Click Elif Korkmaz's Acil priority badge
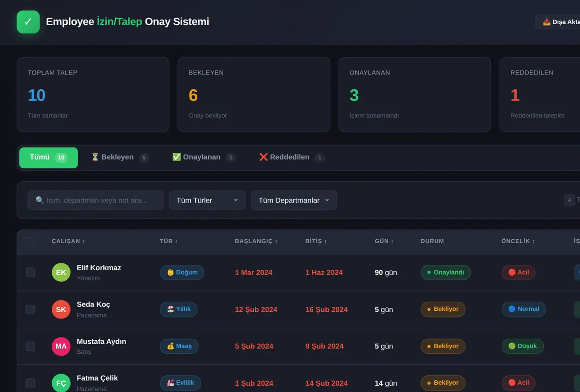 coord(518,272)
